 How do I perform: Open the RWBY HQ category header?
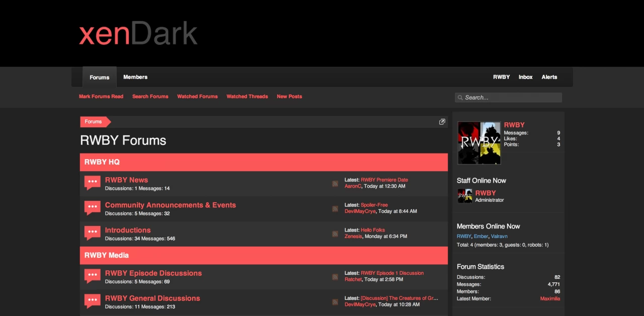pos(264,162)
